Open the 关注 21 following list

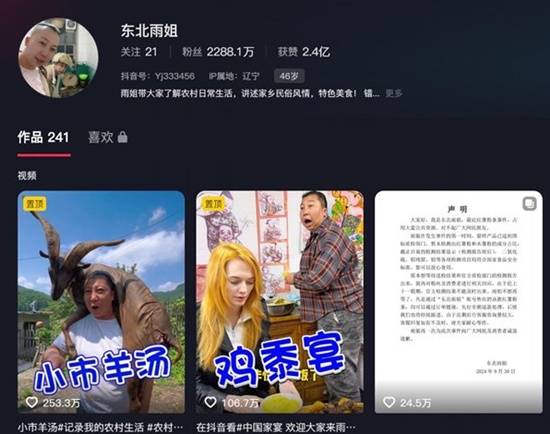(x=139, y=52)
